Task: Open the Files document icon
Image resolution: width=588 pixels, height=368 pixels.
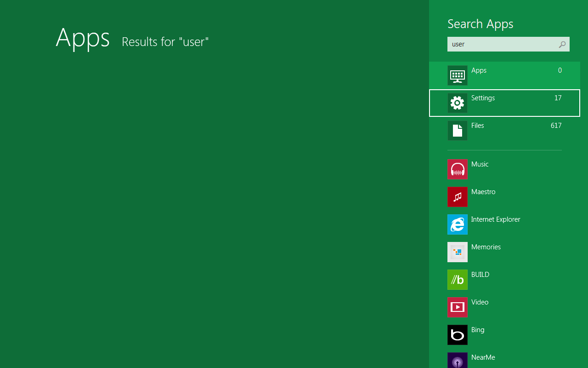Action: pos(458,131)
